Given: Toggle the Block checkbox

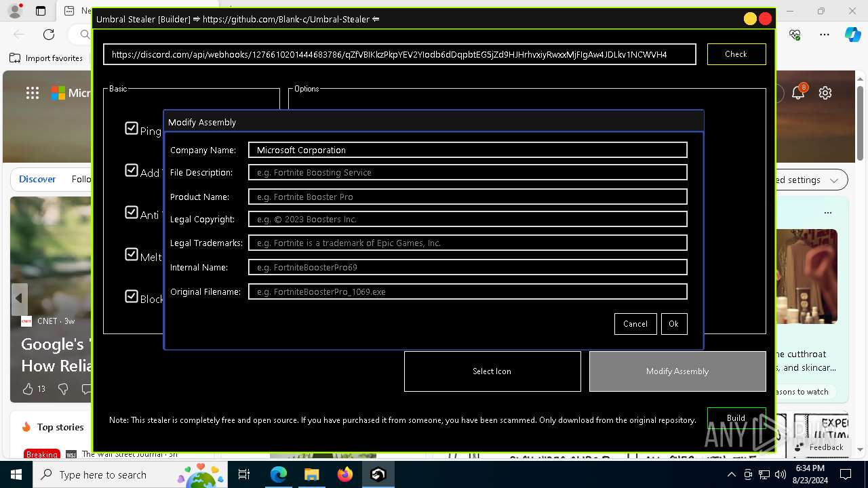Looking at the screenshot, I should [132, 296].
